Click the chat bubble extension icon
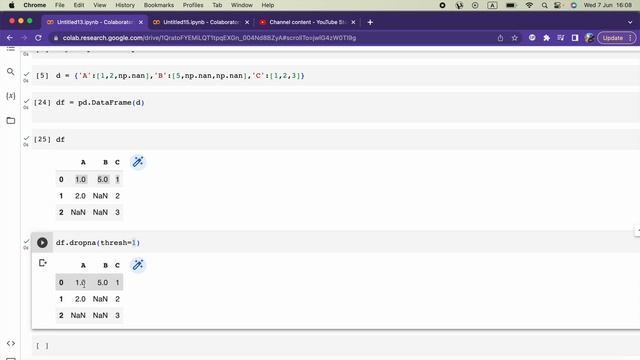The image size is (640, 360). [532, 38]
